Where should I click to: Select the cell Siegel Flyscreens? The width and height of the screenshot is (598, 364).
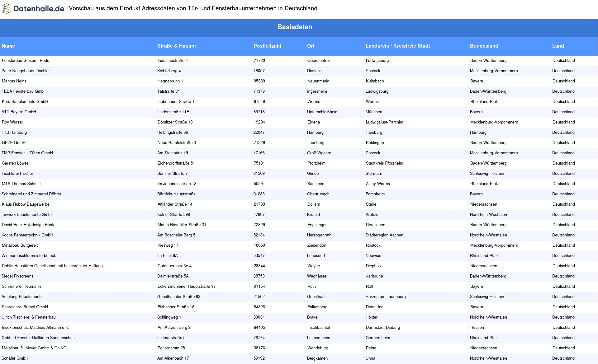pyautogui.click(x=78, y=276)
